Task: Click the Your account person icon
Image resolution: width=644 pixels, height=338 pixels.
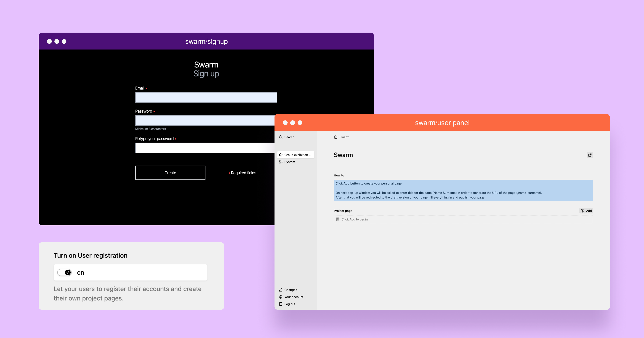Action: (x=281, y=297)
